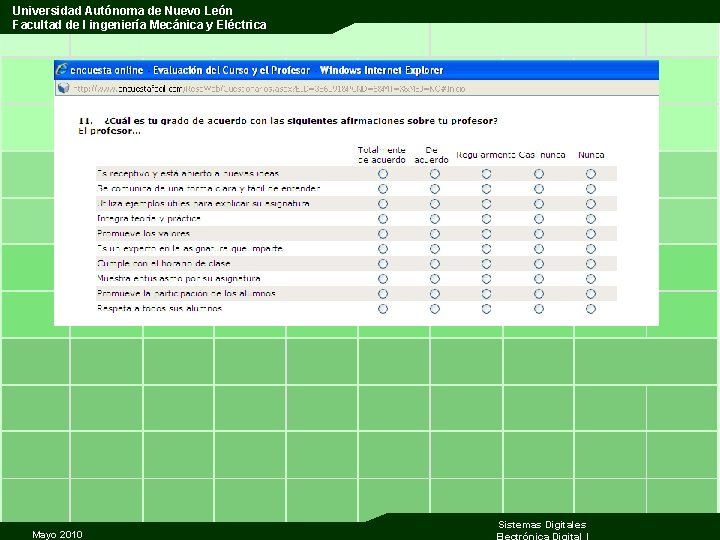Click 'Es un experto en la asignatura' text
This screenshot has height=540, width=720.
click(x=190, y=248)
